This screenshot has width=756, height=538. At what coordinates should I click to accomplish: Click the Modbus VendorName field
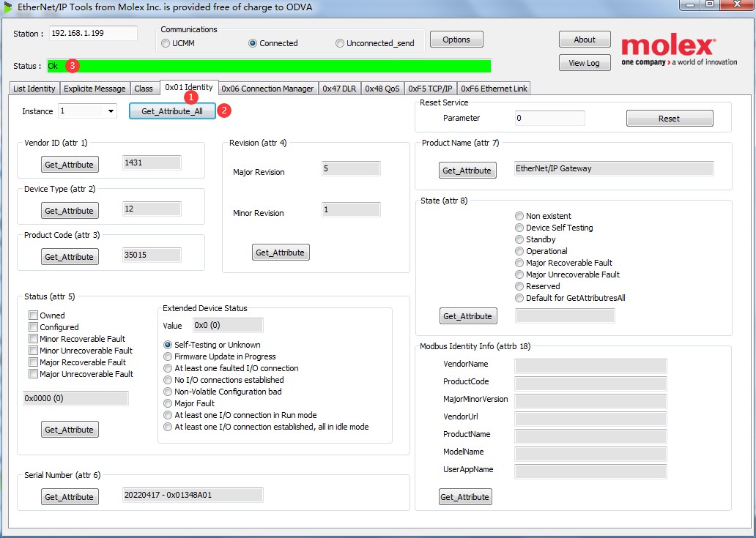tap(590, 365)
